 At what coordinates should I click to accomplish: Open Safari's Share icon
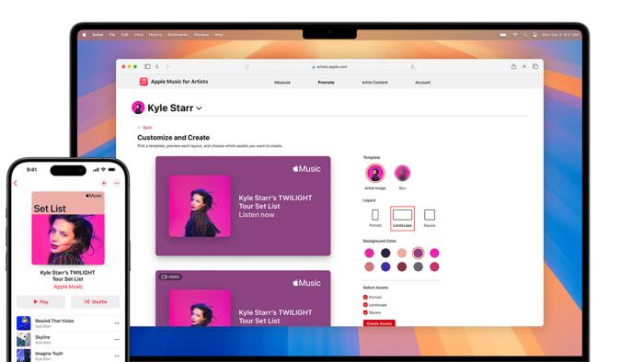(513, 66)
